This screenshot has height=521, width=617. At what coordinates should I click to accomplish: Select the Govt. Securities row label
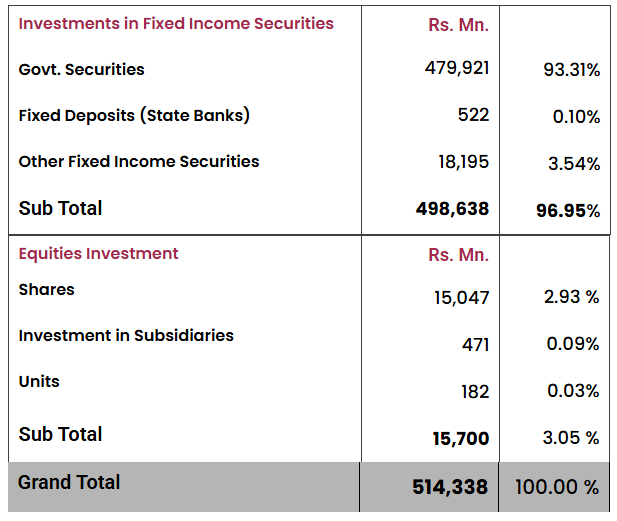point(81,70)
